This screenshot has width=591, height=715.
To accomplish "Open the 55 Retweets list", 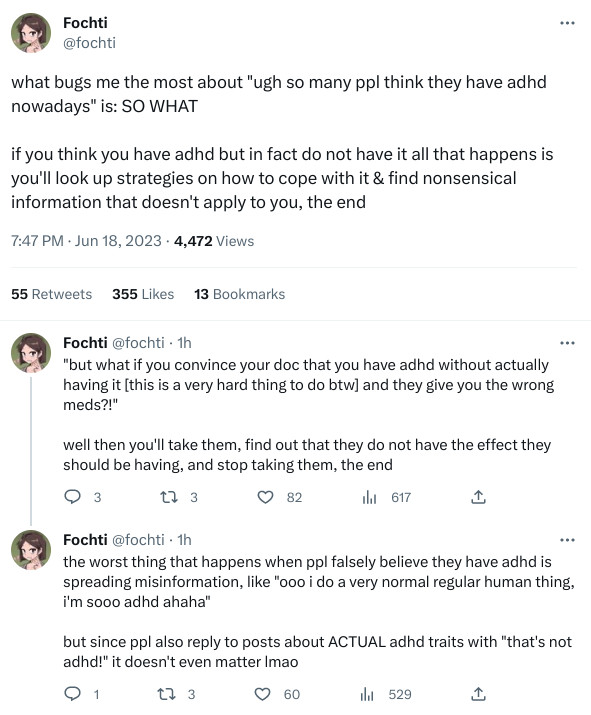I will pyautogui.click(x=52, y=294).
